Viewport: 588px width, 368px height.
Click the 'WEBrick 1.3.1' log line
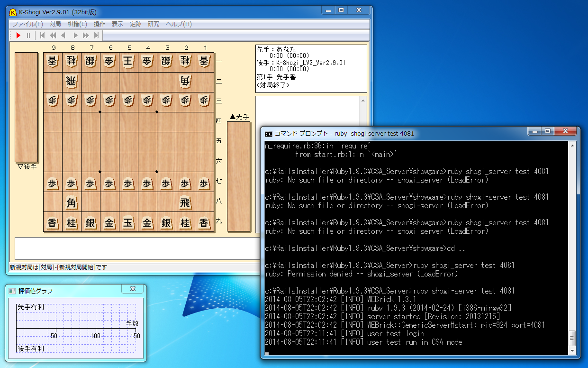click(x=341, y=299)
